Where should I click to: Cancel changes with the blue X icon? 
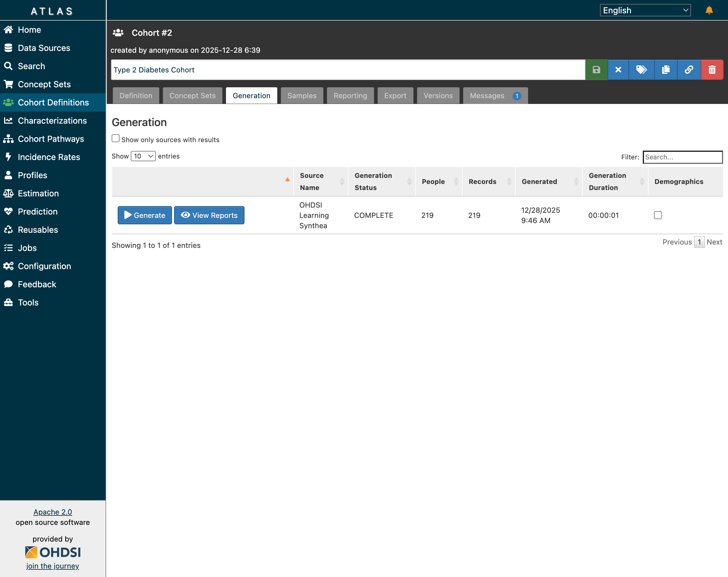pyautogui.click(x=618, y=70)
